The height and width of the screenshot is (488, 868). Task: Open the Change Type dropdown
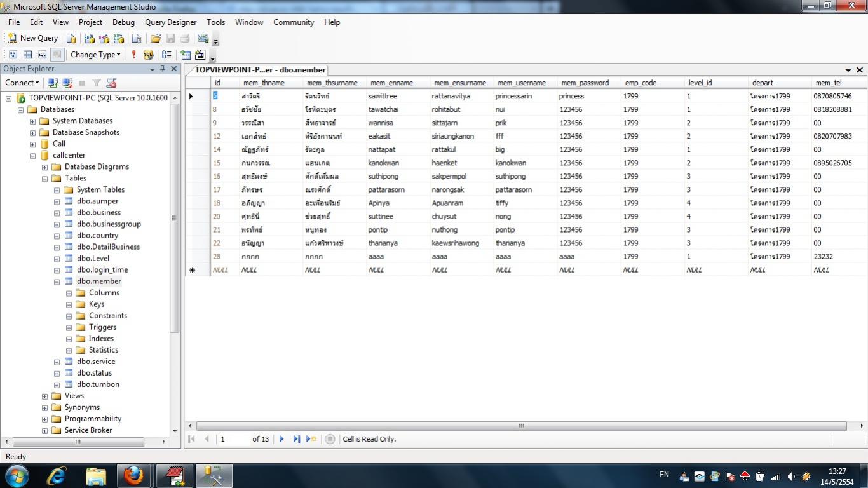point(95,55)
